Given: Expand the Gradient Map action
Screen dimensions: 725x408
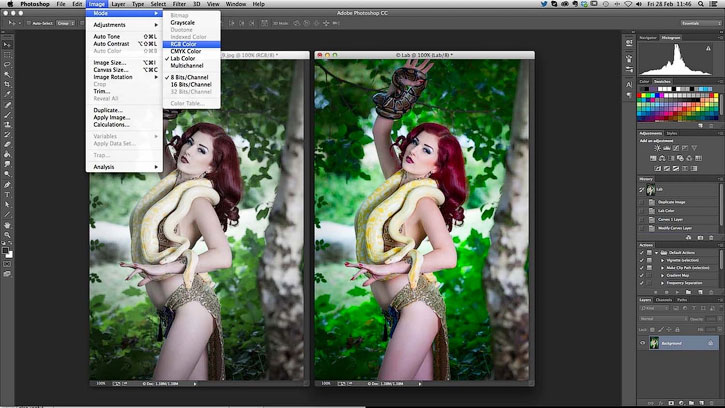Looking at the screenshot, I should tap(662, 275).
